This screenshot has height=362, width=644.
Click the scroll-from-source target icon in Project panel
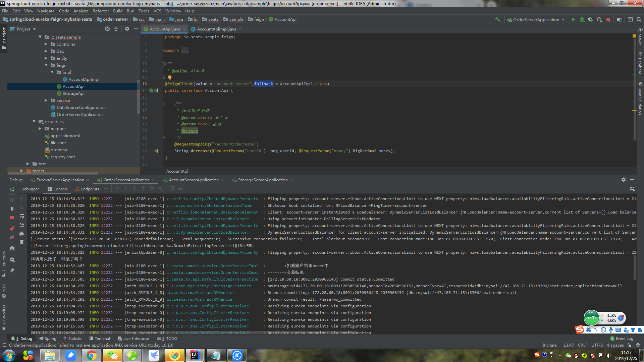107,29
